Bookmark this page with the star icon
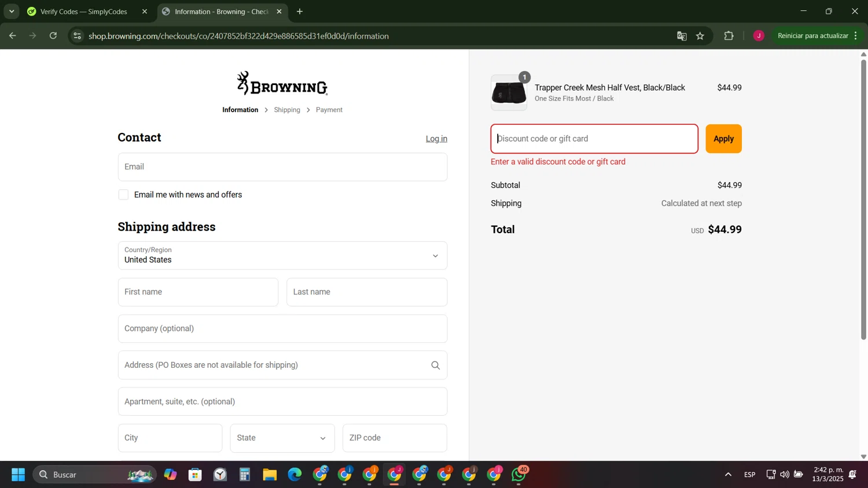The height and width of the screenshot is (488, 868). coord(700,36)
